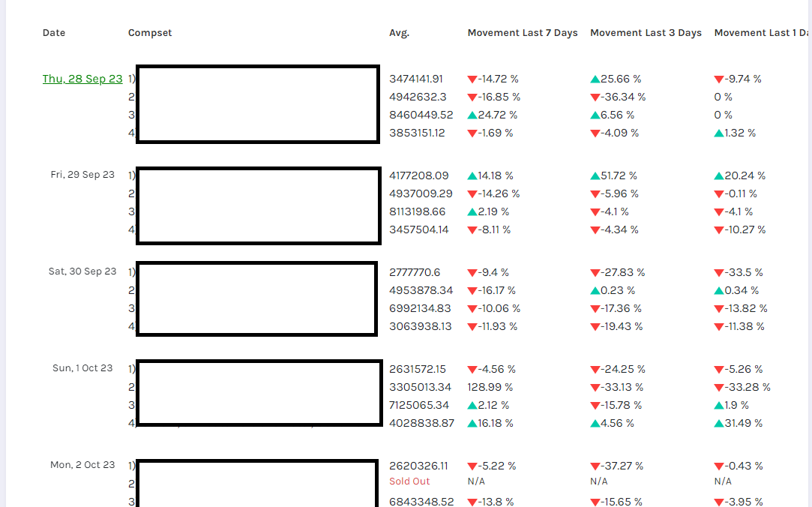Click the green up arrow next to 24.72 %
The image size is (812, 507).
click(472, 115)
